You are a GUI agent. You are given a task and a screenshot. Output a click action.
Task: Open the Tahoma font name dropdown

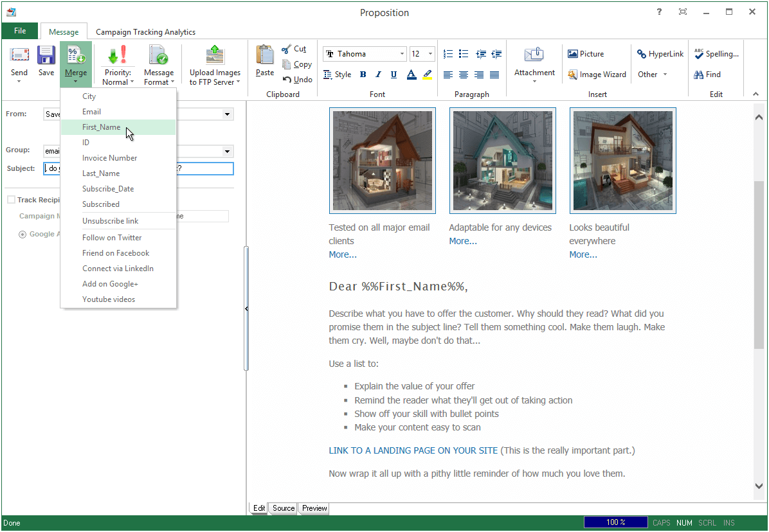pos(402,54)
